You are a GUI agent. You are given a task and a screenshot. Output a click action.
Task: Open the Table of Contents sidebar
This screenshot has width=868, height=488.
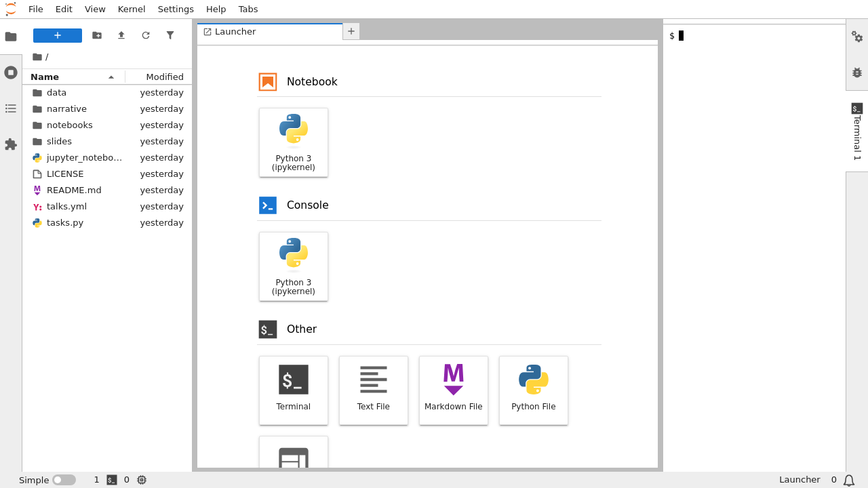[11, 108]
